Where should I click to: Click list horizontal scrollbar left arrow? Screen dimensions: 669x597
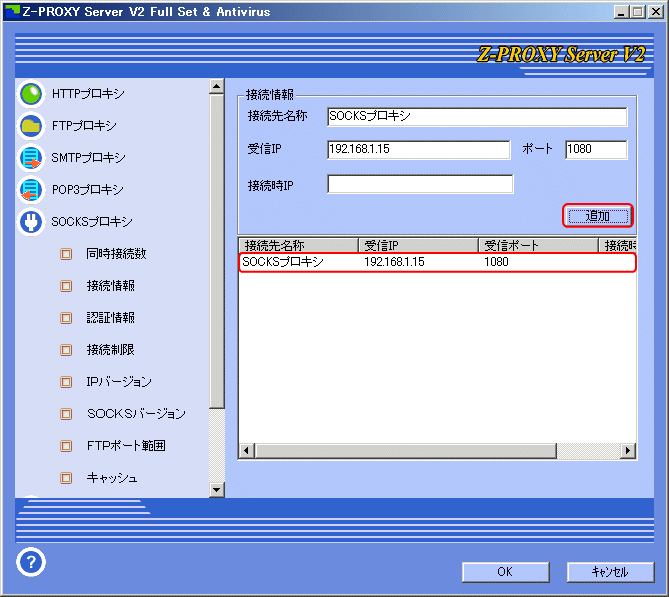(246, 451)
